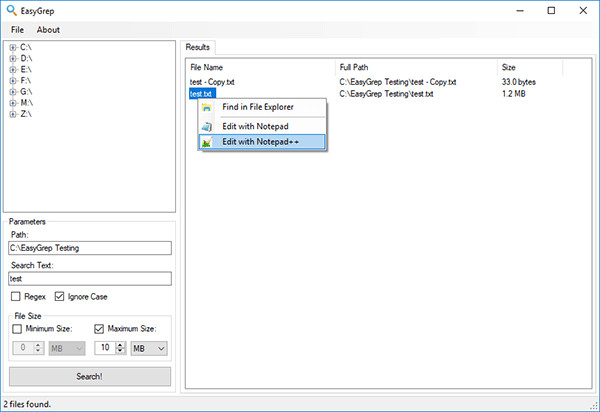Image resolution: width=600 pixels, height=412 pixels.
Task: Open the File menu
Action: tap(17, 30)
